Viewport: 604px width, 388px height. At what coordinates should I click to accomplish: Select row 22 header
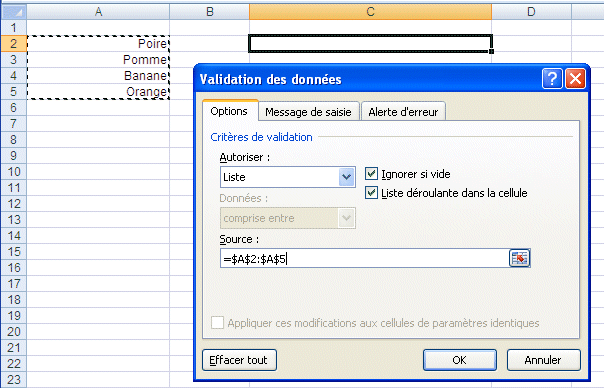coord(13,363)
